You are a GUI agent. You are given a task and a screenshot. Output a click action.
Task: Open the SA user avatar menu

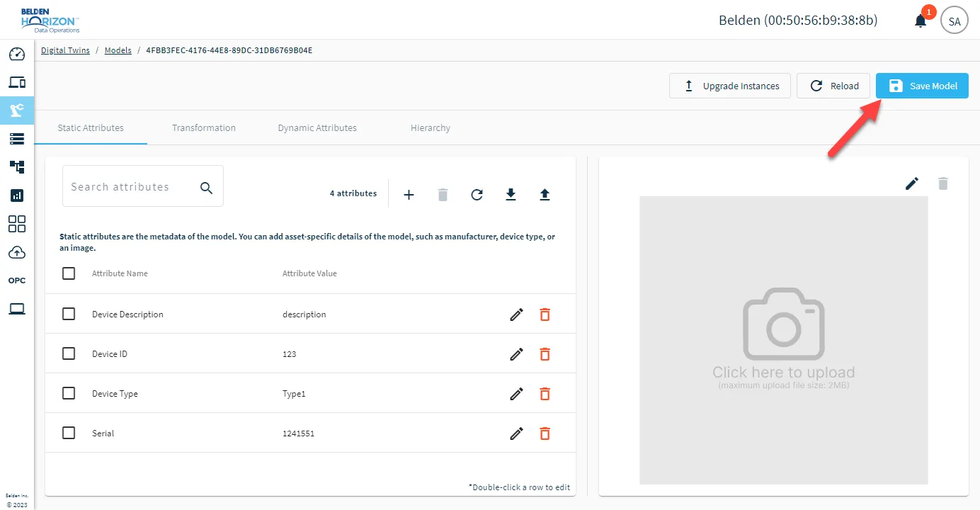point(955,21)
